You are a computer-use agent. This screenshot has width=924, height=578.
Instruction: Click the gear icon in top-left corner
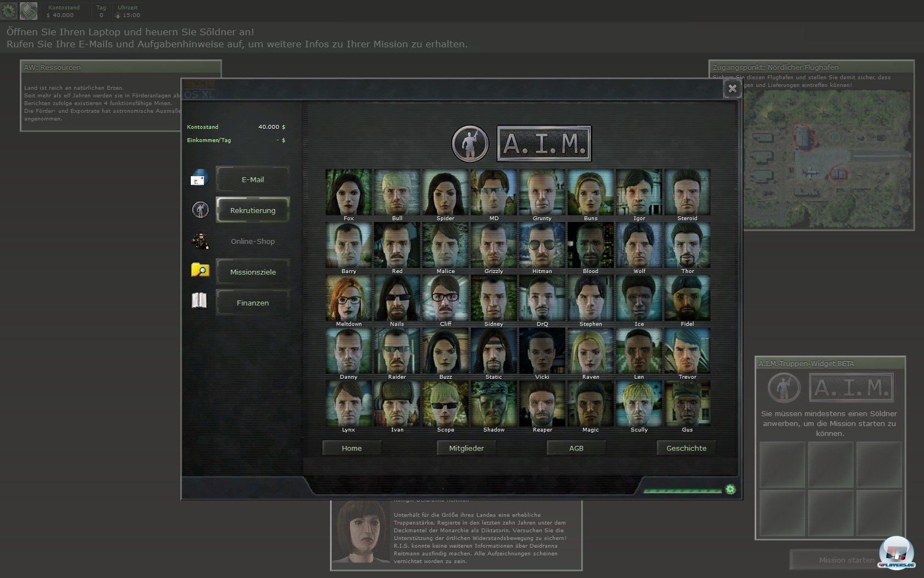click(x=9, y=10)
